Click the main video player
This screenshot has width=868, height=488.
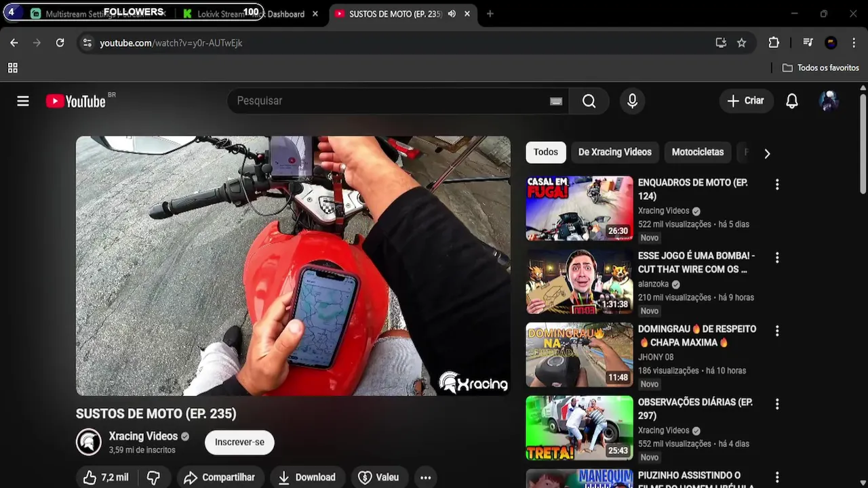click(x=293, y=266)
